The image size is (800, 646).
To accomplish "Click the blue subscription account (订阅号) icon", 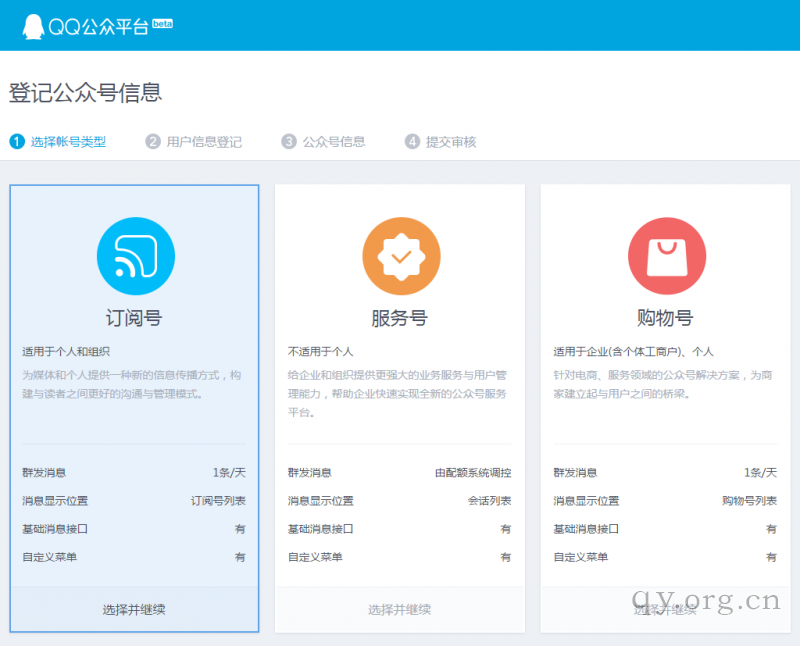I will coord(136,256).
